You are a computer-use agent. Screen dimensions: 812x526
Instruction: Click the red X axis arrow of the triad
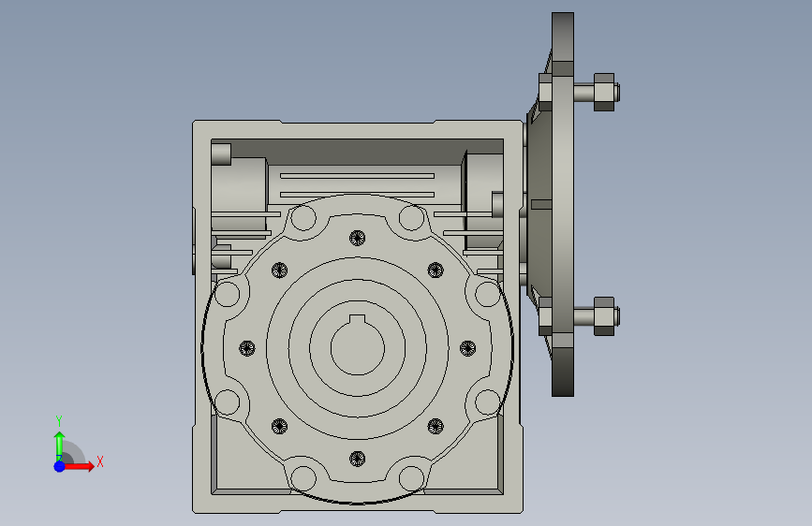78,466
